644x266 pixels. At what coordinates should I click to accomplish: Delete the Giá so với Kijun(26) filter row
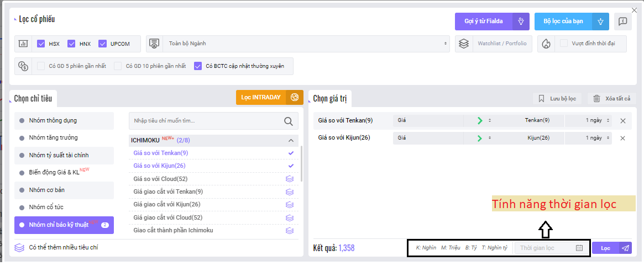point(622,138)
